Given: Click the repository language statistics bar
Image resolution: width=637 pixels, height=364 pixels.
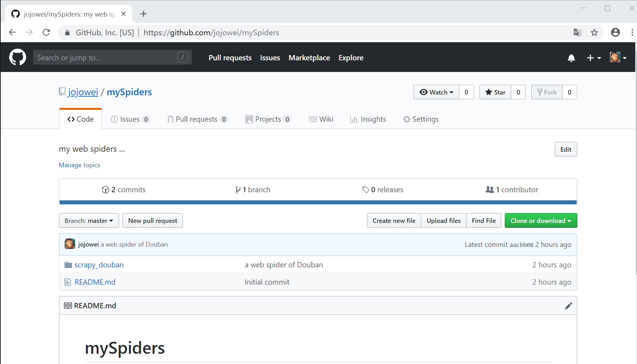Looking at the screenshot, I should [x=317, y=202].
